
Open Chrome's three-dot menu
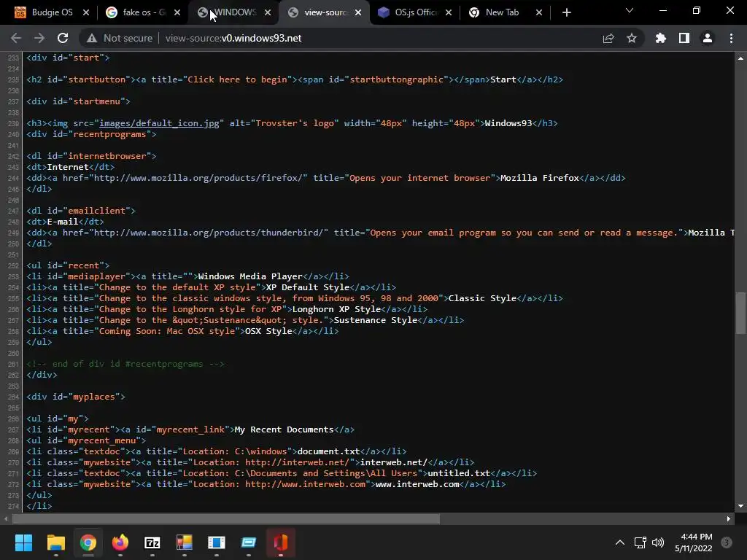(x=731, y=38)
